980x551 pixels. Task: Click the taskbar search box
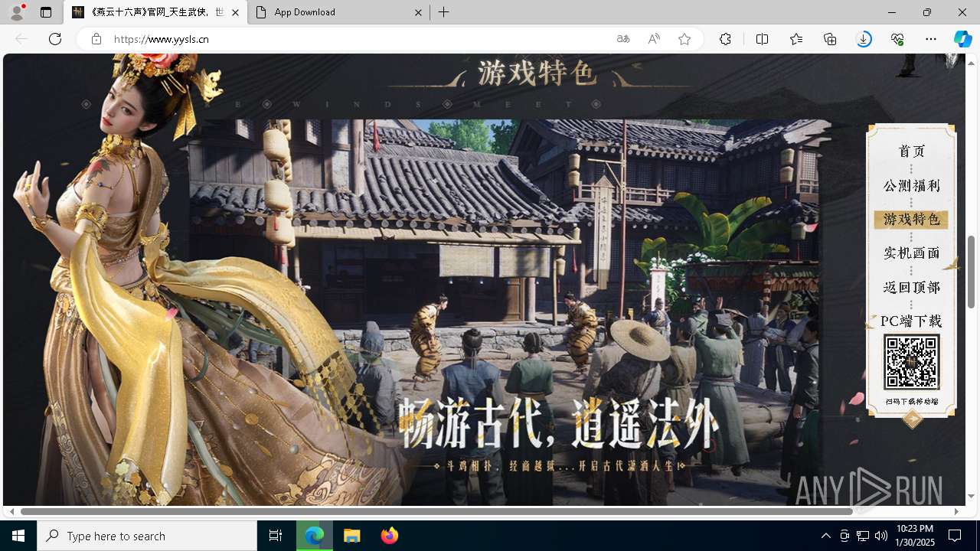pyautogui.click(x=147, y=536)
